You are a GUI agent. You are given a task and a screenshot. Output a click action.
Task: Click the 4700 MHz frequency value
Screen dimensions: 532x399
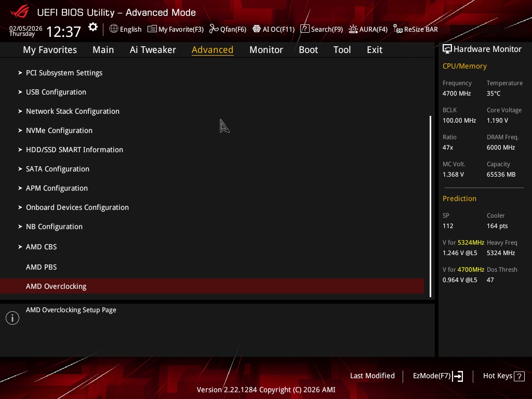(x=456, y=94)
